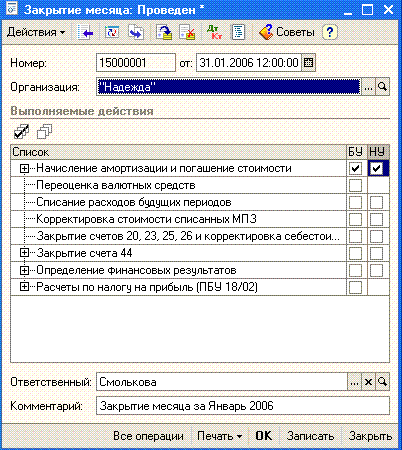
Task: Click the date field 31.01.2006 12:00:00
Action: click(249, 63)
